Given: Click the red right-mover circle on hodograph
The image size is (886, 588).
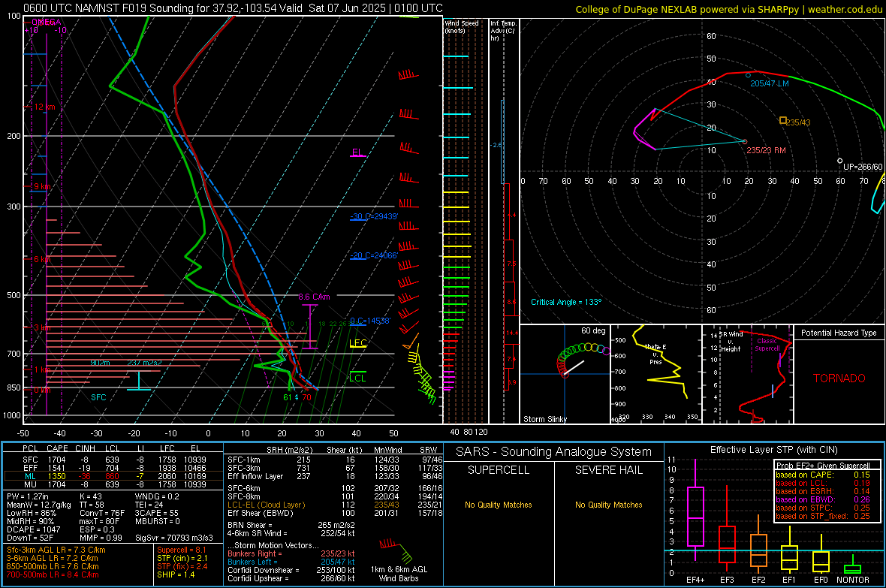Looking at the screenshot, I should click(745, 142).
